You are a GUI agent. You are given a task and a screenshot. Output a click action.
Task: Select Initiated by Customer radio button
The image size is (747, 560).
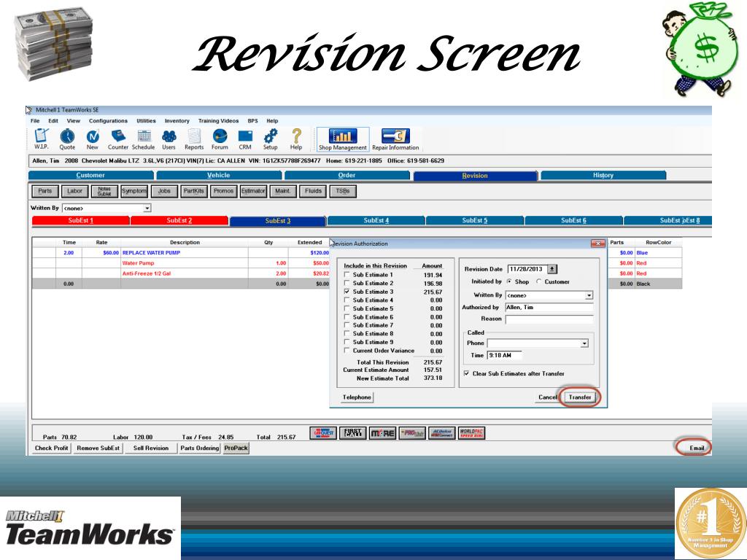(x=539, y=281)
